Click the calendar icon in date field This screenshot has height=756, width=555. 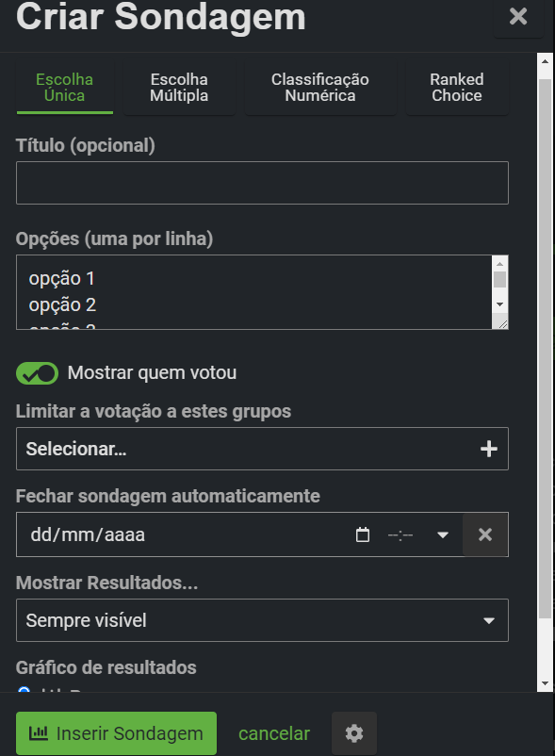(362, 534)
